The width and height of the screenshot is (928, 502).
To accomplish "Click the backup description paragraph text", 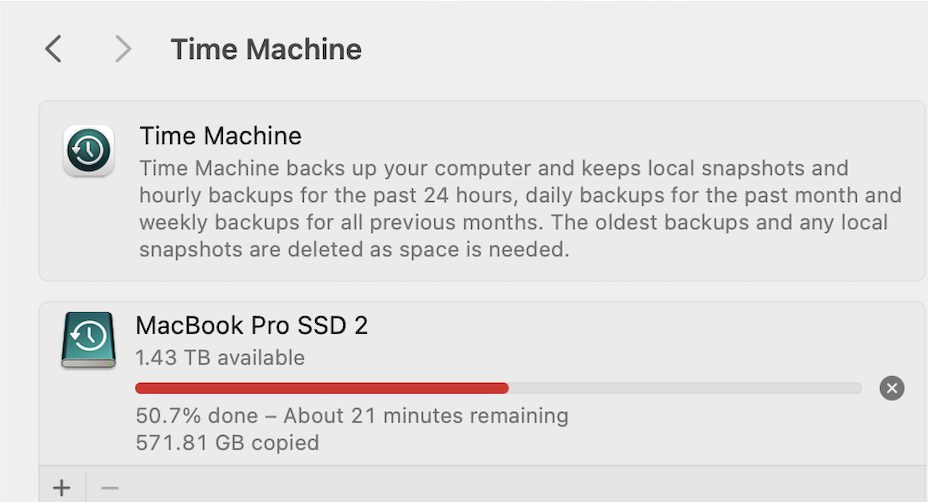I will click(521, 209).
